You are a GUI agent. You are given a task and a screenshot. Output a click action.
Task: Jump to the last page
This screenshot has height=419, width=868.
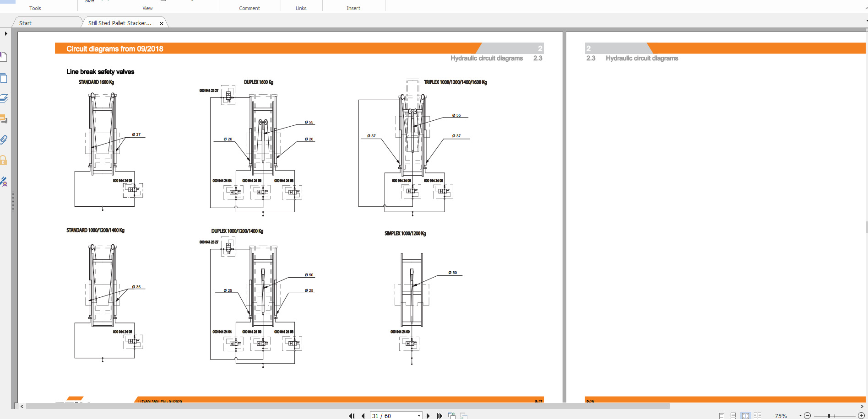tap(439, 416)
